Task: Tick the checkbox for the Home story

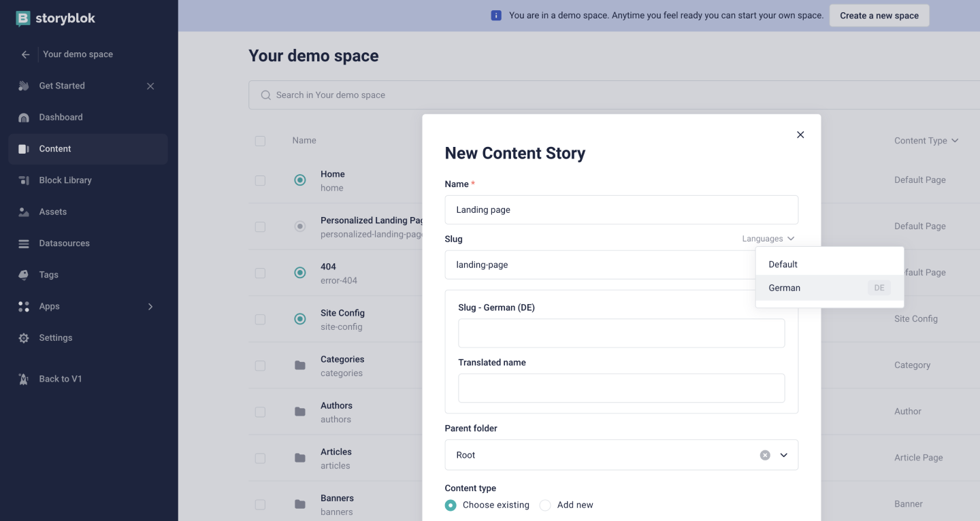Action: tap(260, 180)
